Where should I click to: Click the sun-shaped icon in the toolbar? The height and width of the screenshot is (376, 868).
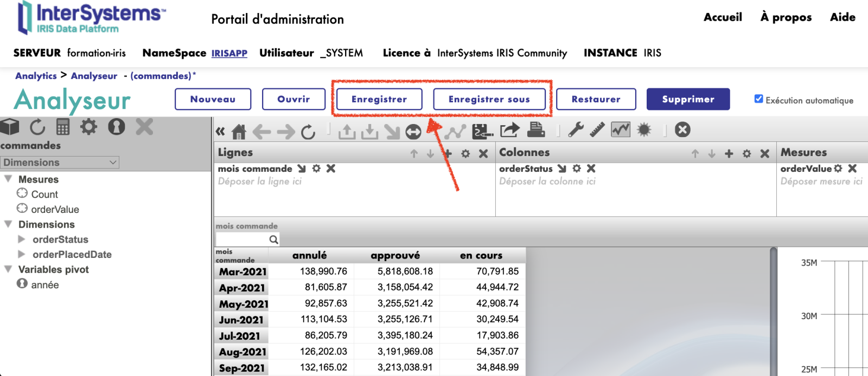pos(644,130)
